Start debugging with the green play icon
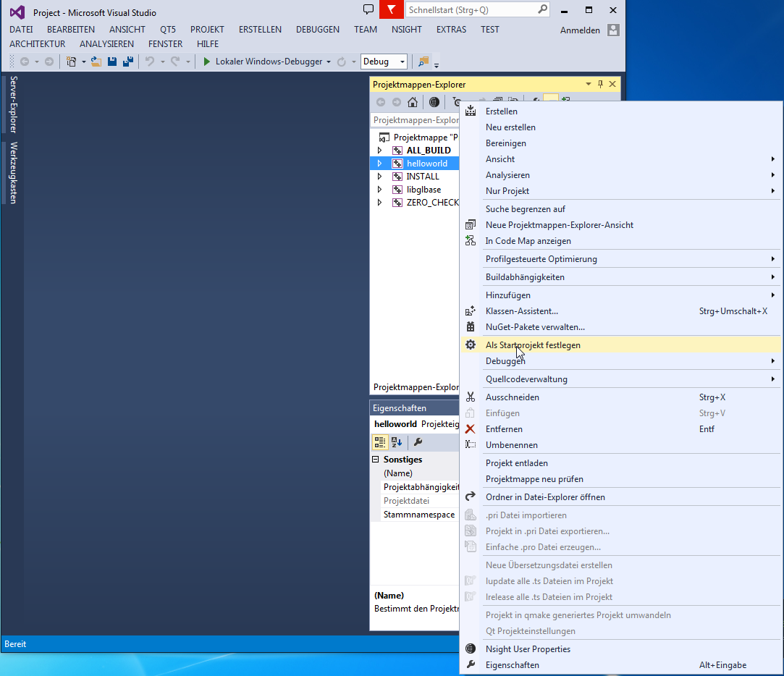 point(206,62)
